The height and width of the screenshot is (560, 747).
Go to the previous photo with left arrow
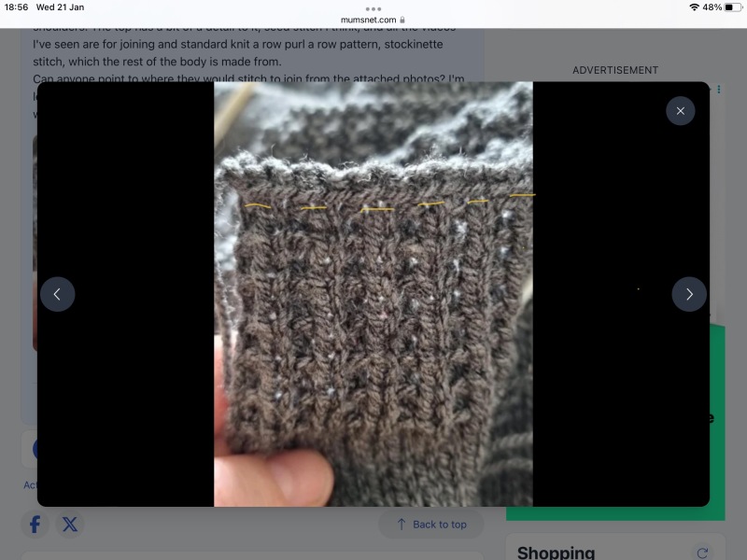click(x=57, y=294)
